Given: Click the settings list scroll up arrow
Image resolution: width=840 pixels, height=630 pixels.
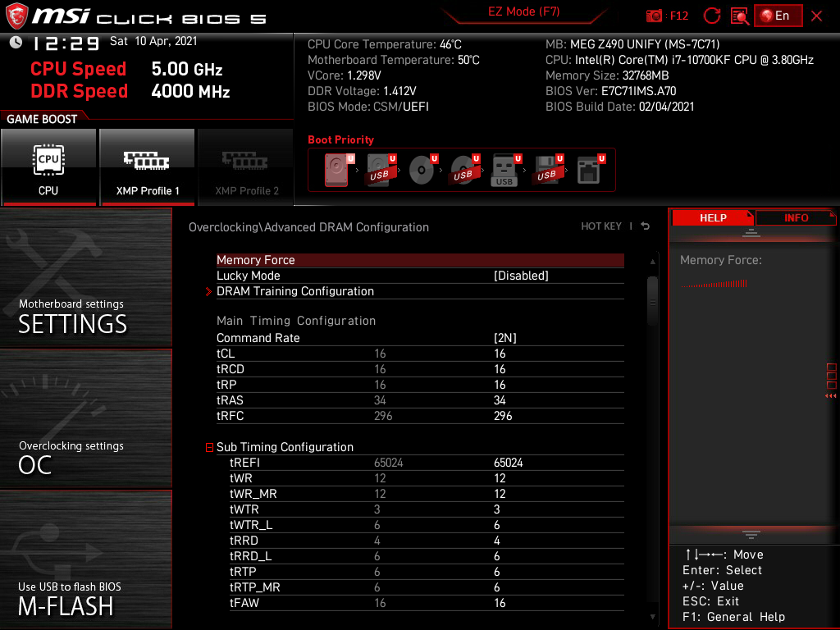Looking at the screenshot, I should coord(652,262).
